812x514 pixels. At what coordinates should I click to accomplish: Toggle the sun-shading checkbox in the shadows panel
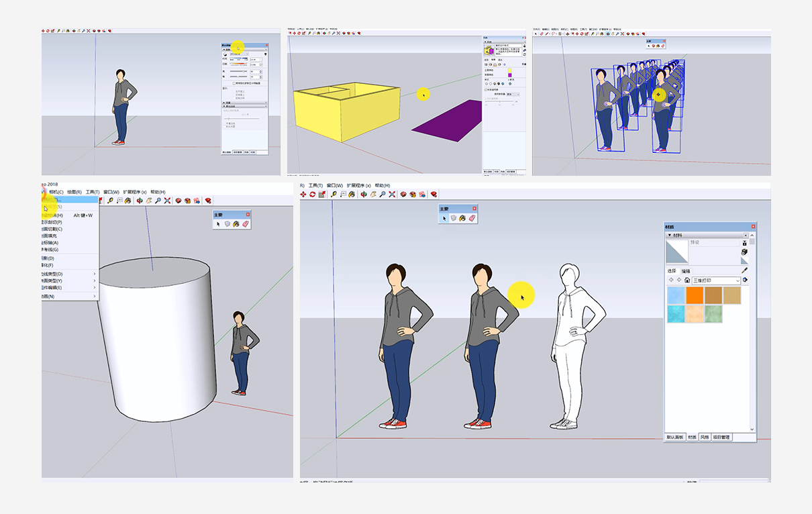234,83
